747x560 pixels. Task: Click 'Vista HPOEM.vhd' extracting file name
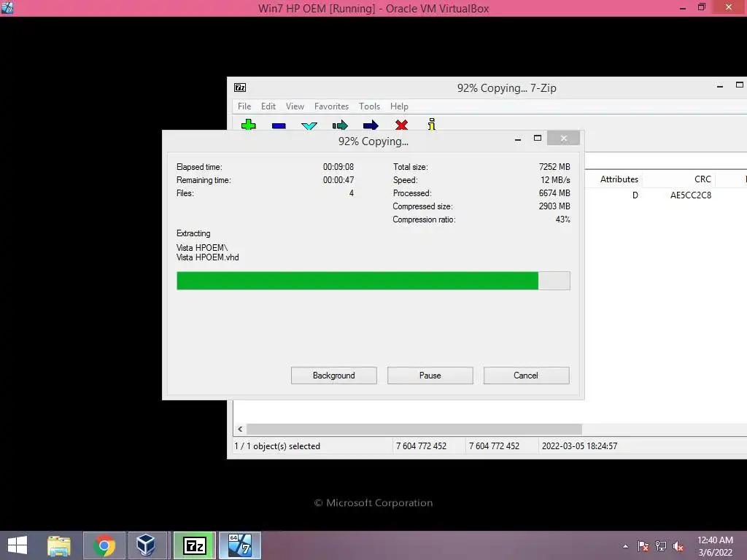(x=208, y=257)
